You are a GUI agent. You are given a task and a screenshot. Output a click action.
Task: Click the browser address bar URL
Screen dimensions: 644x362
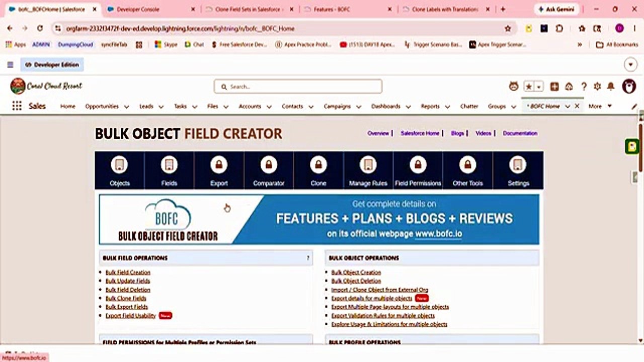pos(180,29)
